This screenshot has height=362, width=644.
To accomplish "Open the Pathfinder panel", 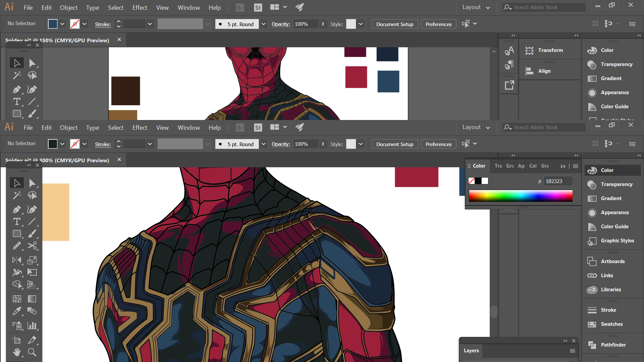I will pyautogui.click(x=613, y=345).
